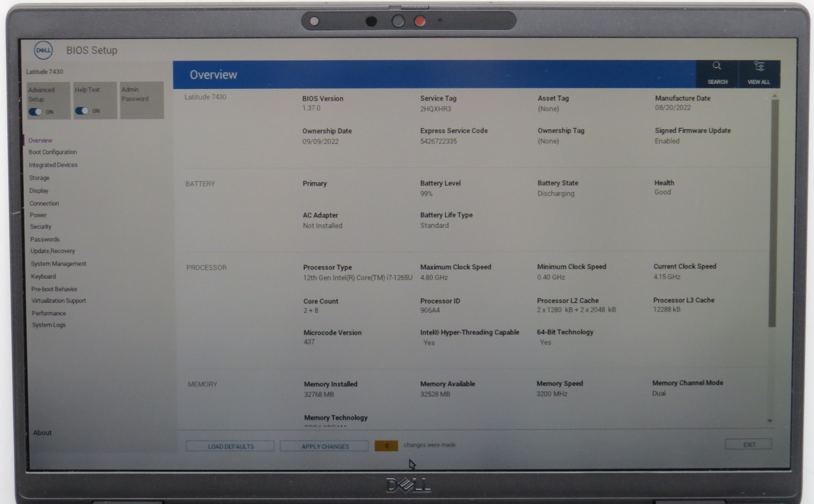Click the APPLY CHANGES button
Screen dimensions: 814x504
[325, 446]
